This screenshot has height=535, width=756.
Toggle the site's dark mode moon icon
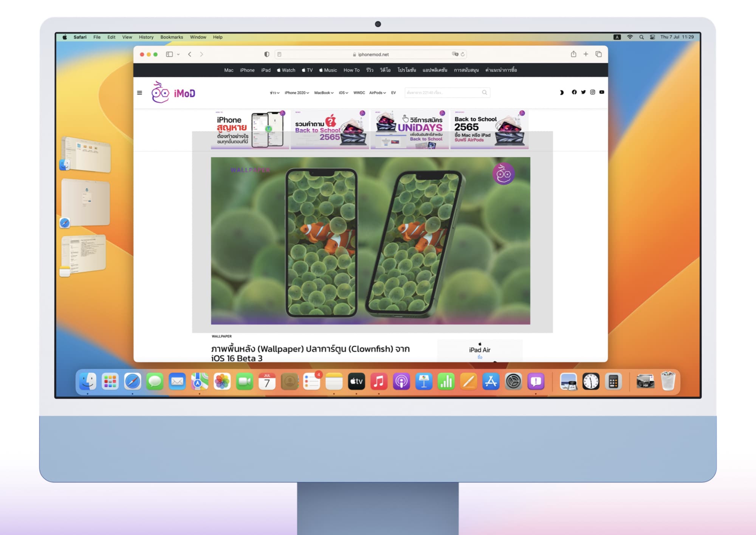[562, 92]
